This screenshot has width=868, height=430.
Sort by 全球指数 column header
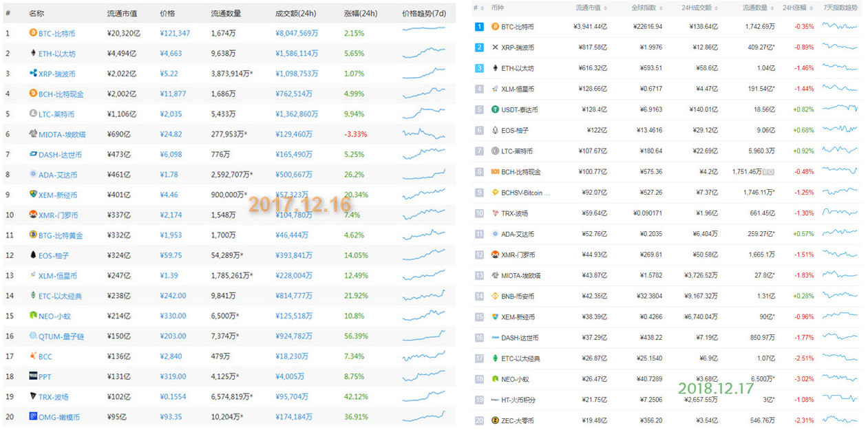pos(648,8)
